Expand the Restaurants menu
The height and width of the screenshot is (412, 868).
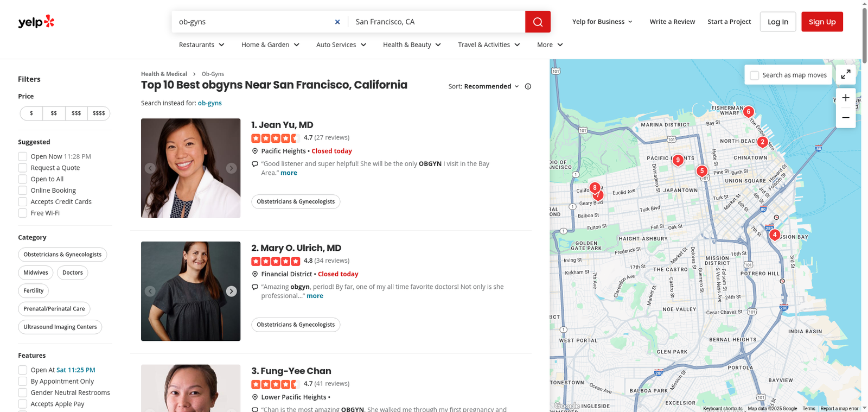coord(202,45)
